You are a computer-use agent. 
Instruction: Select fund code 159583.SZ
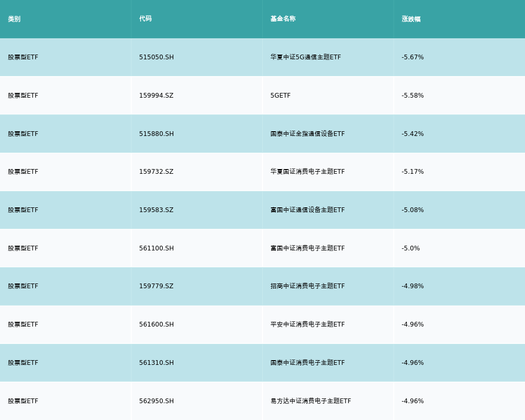tap(156, 210)
